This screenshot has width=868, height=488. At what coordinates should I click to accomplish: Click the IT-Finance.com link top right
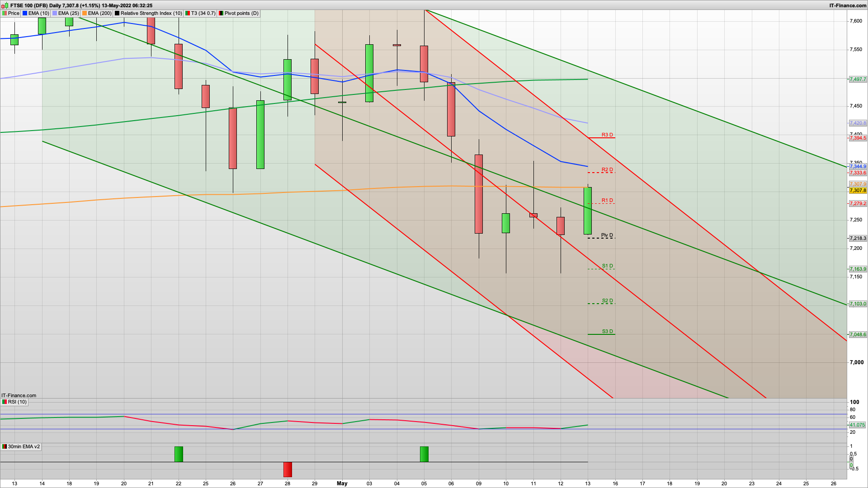click(x=848, y=5)
